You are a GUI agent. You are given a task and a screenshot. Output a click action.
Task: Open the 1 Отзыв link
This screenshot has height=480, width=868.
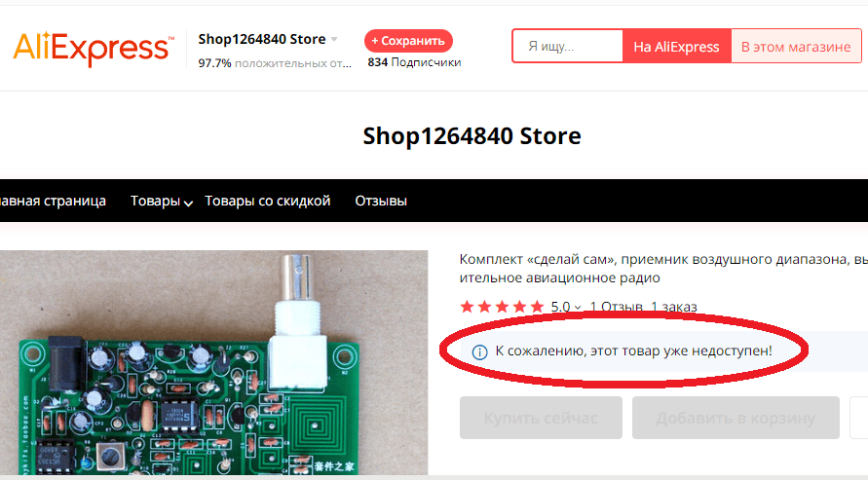(616, 307)
